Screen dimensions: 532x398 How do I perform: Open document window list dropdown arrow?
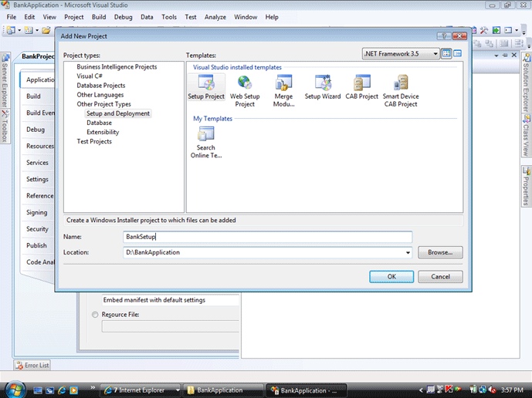point(496,56)
